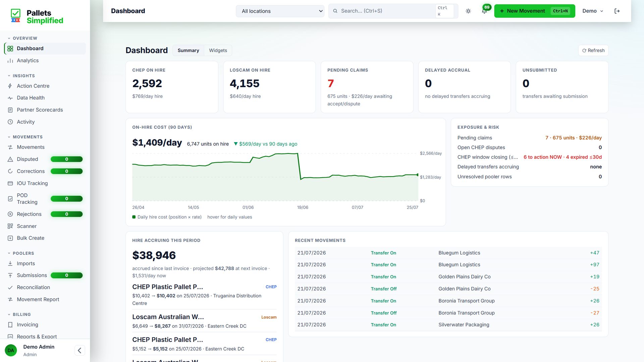Click the Pallets Simplified logo
The width and height of the screenshot is (644, 362).
[x=37, y=17]
